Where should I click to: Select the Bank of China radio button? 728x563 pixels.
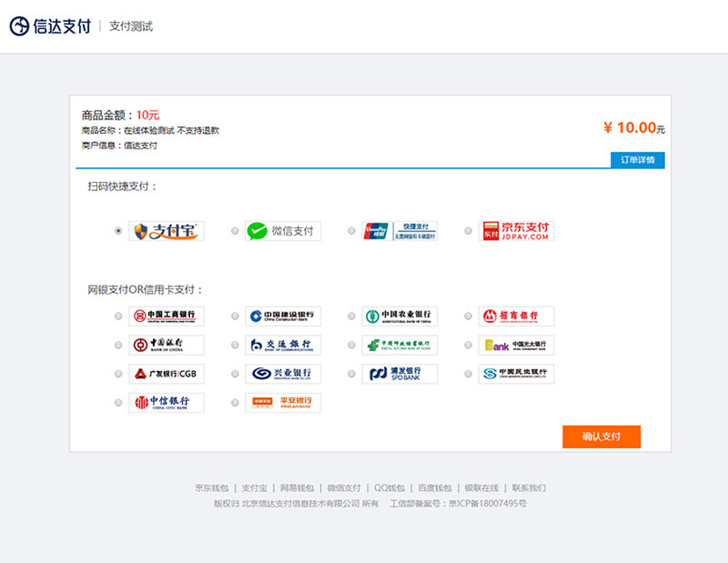coord(119,345)
